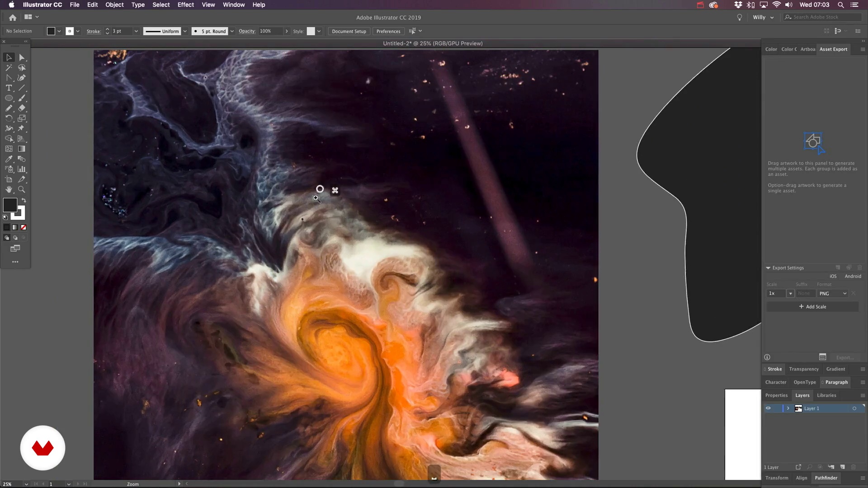The image size is (868, 488).
Task: Open 5 pt. Round brush dropdown
Action: [232, 31]
